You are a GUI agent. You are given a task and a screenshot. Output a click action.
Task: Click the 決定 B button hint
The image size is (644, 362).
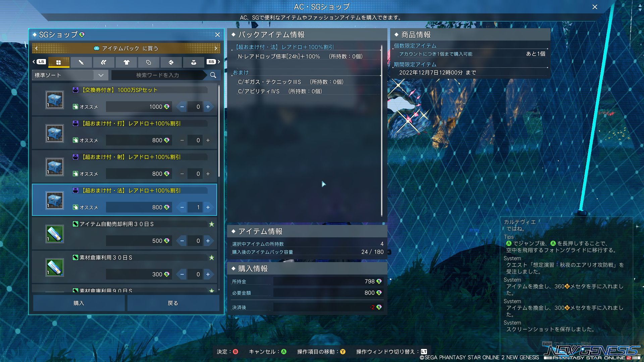(227, 352)
